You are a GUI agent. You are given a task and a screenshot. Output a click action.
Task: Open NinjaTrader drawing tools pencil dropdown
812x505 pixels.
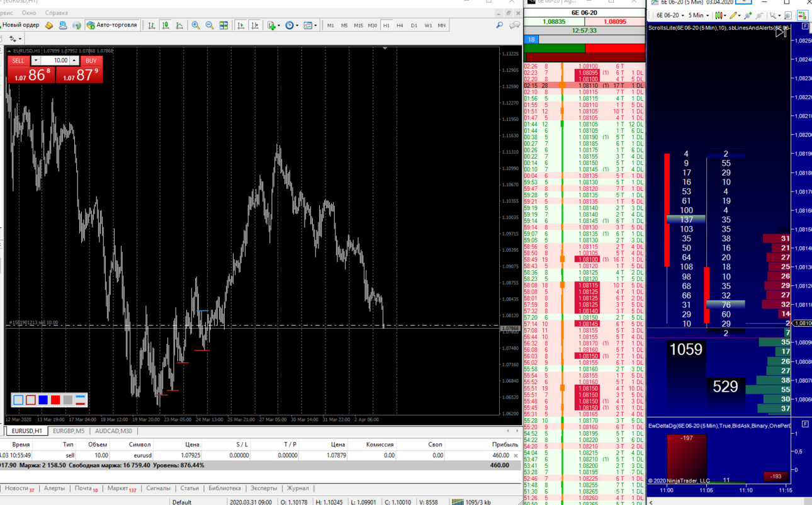735,15
